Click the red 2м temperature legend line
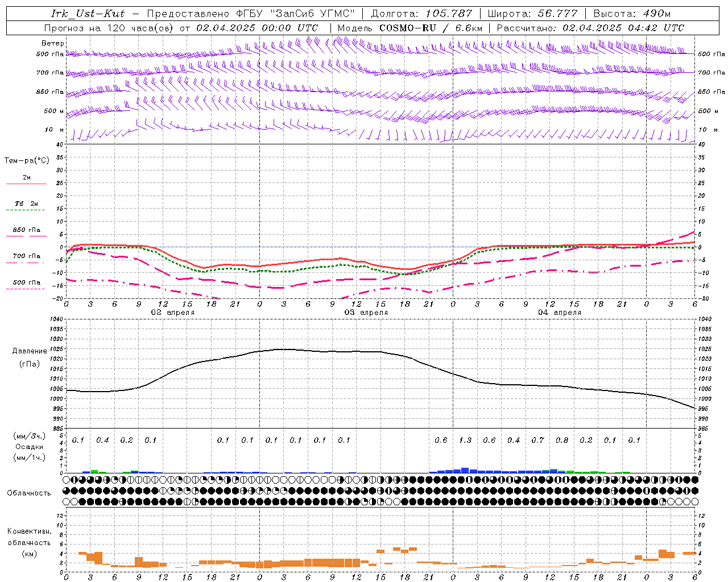 [x=26, y=184]
